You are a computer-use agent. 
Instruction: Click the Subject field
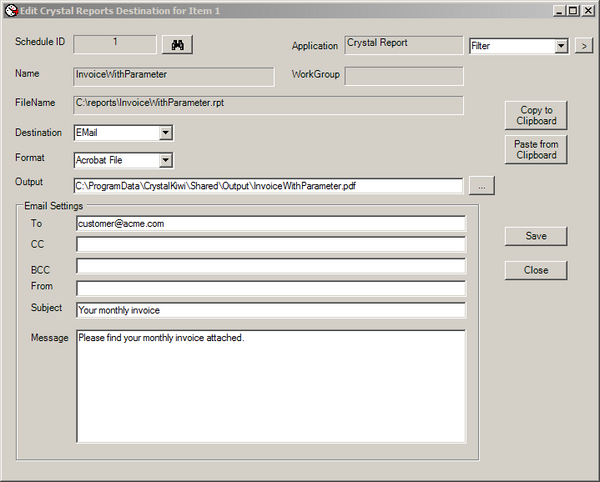271,310
